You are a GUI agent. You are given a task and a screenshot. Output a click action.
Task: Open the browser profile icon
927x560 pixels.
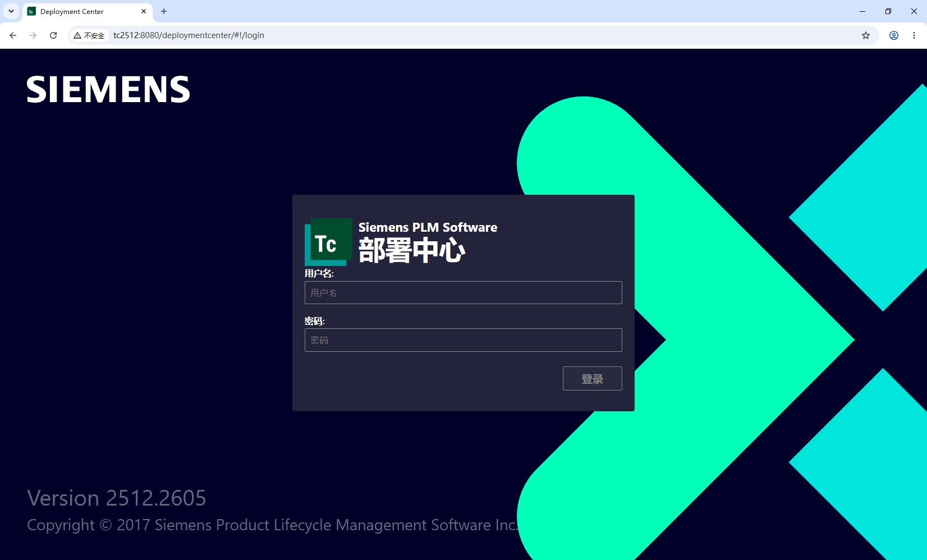click(x=894, y=35)
